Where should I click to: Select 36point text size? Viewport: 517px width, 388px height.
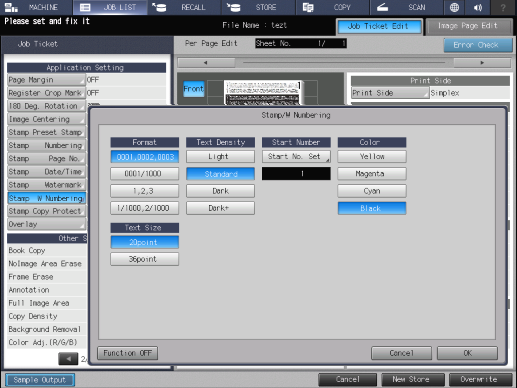(x=144, y=259)
